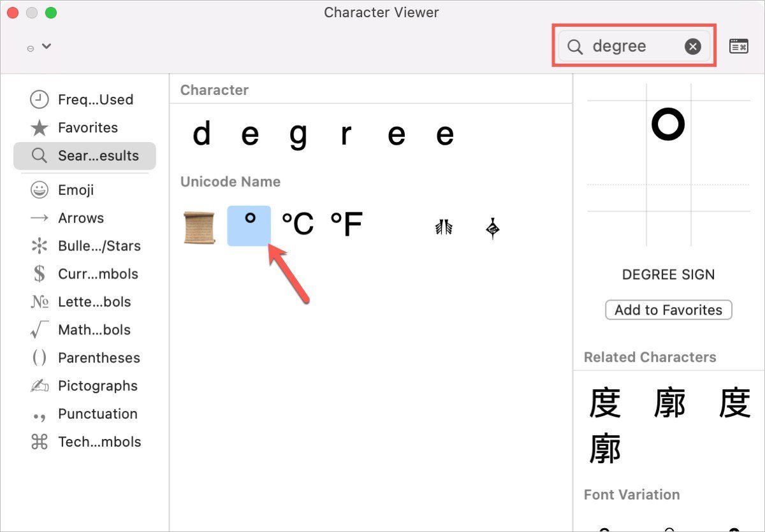765x532 pixels.
Task: Open the Punctuation category
Action: tap(84, 414)
